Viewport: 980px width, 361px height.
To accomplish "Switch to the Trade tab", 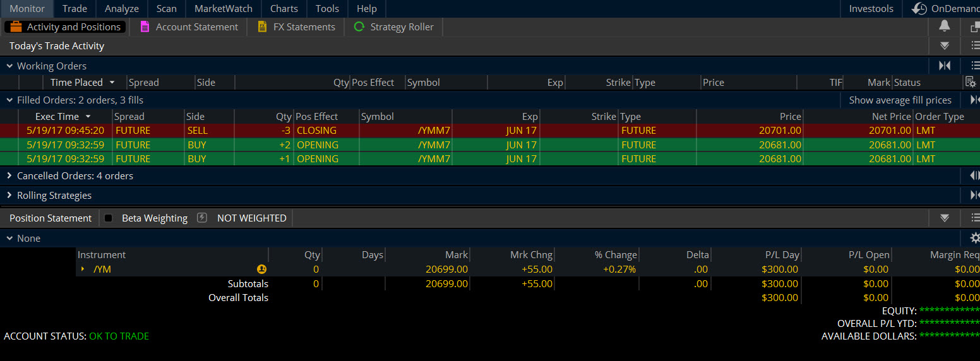I will [75, 8].
